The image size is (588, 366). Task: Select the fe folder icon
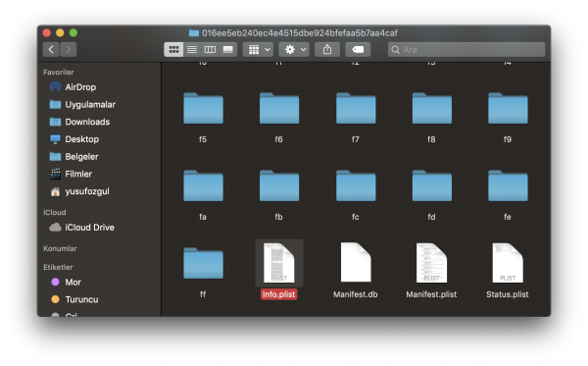point(508,185)
